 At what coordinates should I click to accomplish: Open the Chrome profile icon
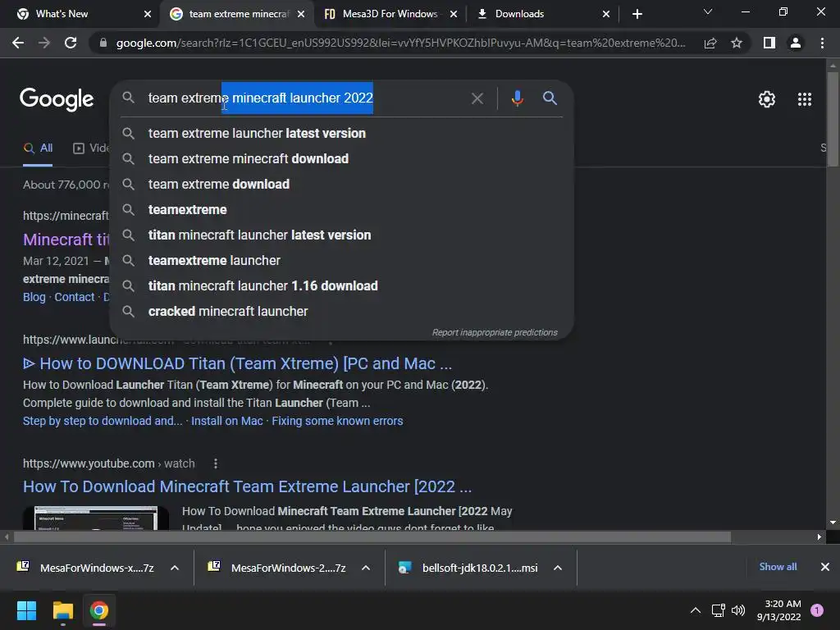click(x=796, y=43)
